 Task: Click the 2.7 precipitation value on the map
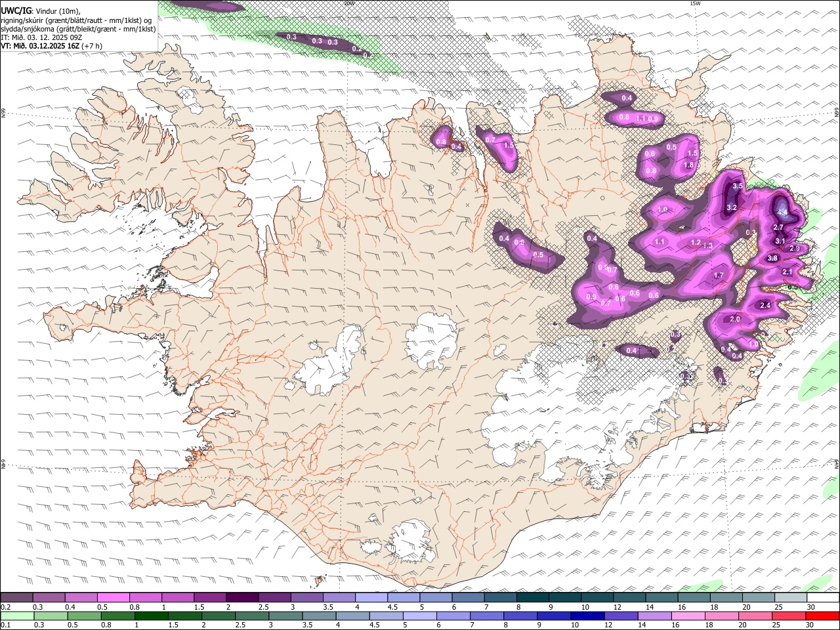click(x=778, y=228)
